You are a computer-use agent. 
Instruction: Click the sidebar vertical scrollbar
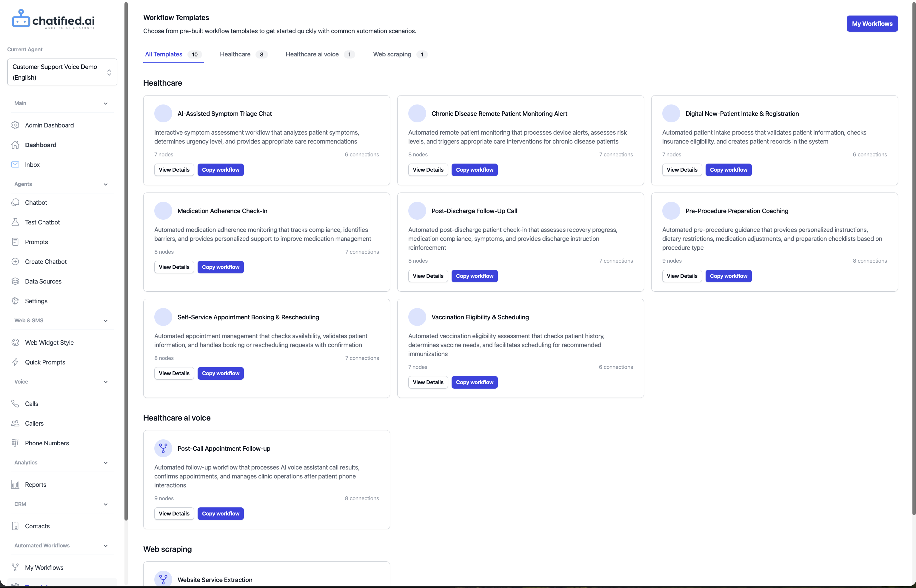click(x=126, y=260)
